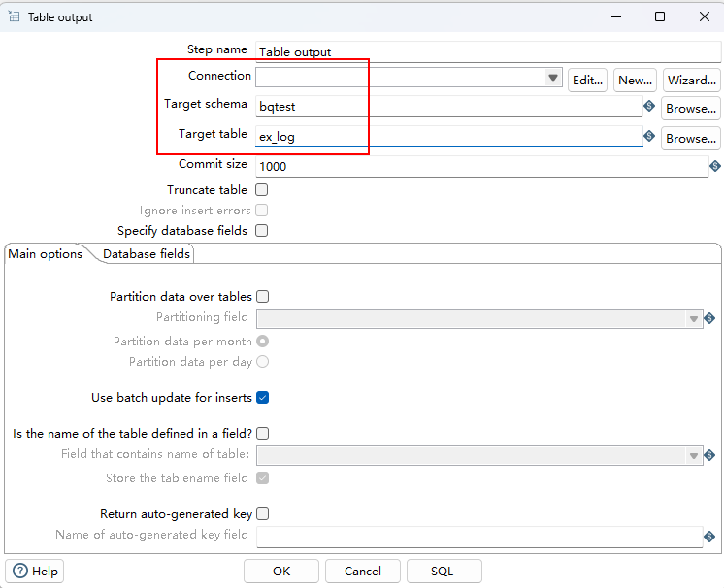This screenshot has height=588, width=724.
Task: Switch to the Database fields tab
Action: point(147,254)
